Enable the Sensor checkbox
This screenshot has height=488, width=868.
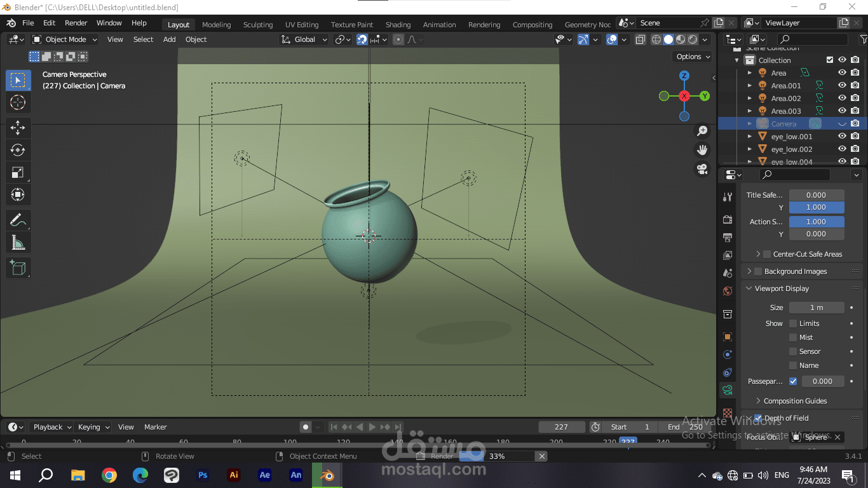click(x=793, y=351)
